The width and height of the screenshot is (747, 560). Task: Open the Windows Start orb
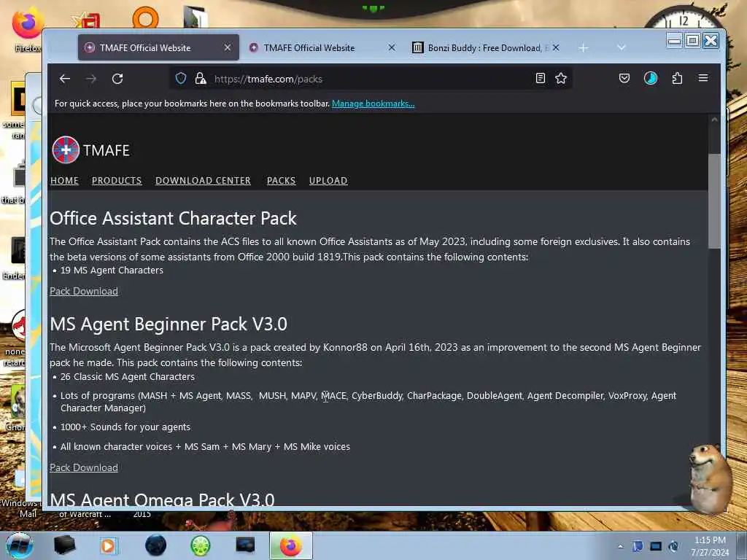19,545
